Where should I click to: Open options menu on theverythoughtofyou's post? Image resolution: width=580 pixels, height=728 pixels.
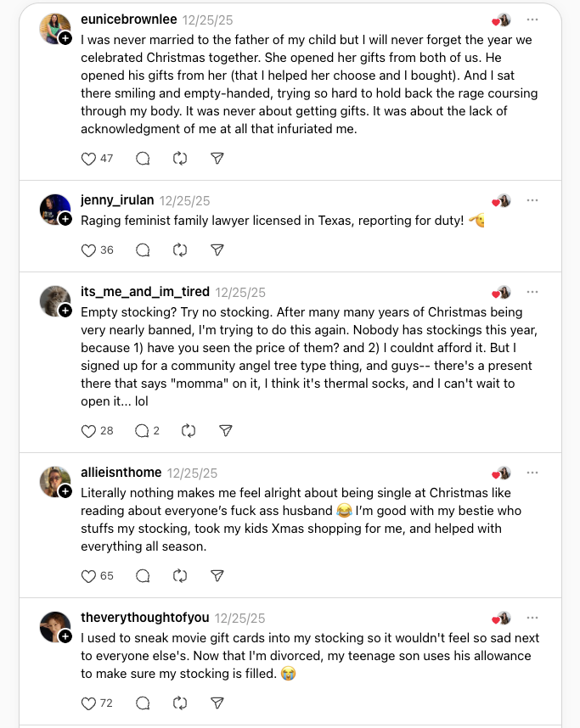[532, 618]
